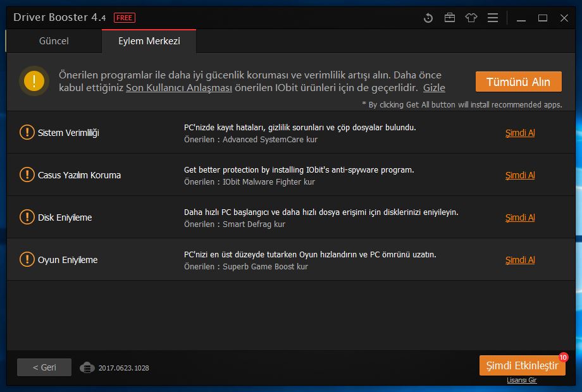Screen dimensions: 582x392
Task: Click warning icon beside Disk Eniyileme
Action: [27, 217]
